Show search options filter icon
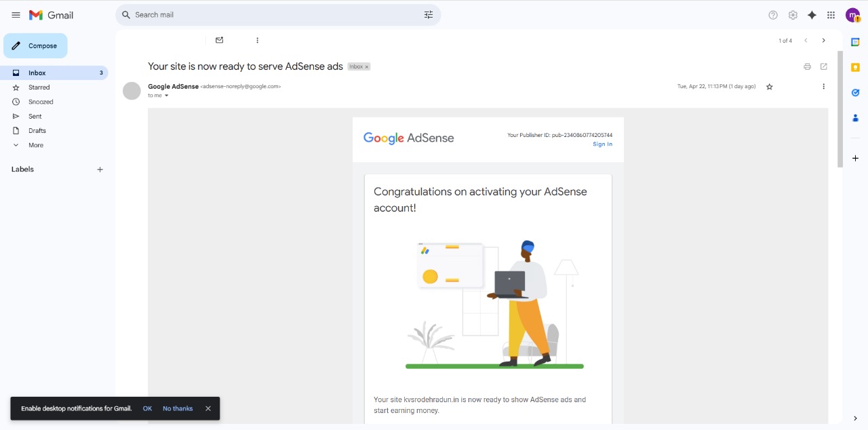 429,15
